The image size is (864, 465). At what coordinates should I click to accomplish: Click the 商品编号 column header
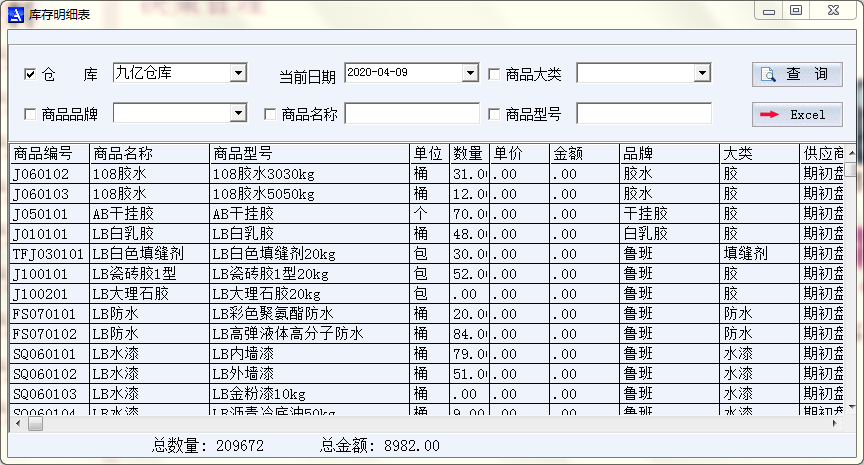(x=50, y=153)
